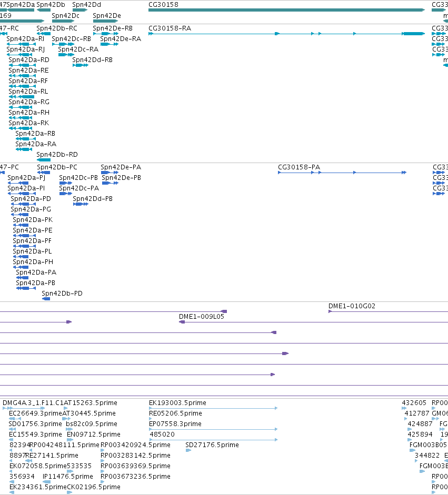Select EST EN09712.5prime
The height and width of the screenshot is (495, 448).
click(x=94, y=435)
